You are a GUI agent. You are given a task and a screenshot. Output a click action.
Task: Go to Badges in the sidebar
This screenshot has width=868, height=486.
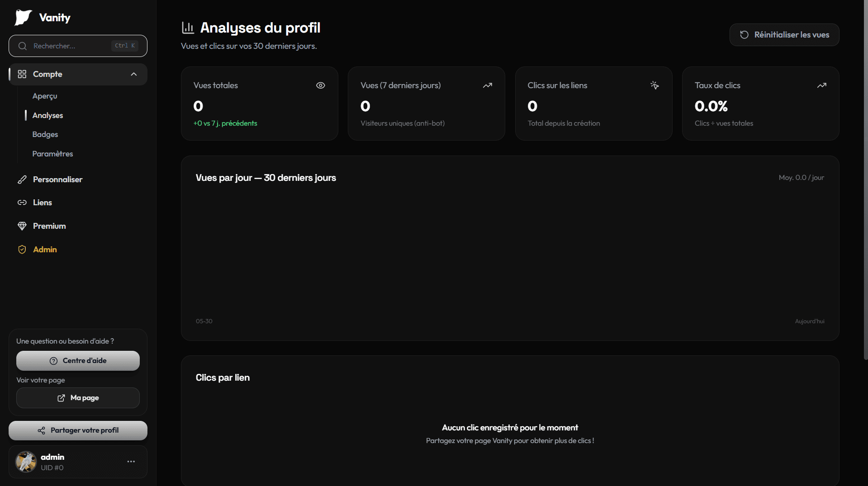[x=45, y=134]
